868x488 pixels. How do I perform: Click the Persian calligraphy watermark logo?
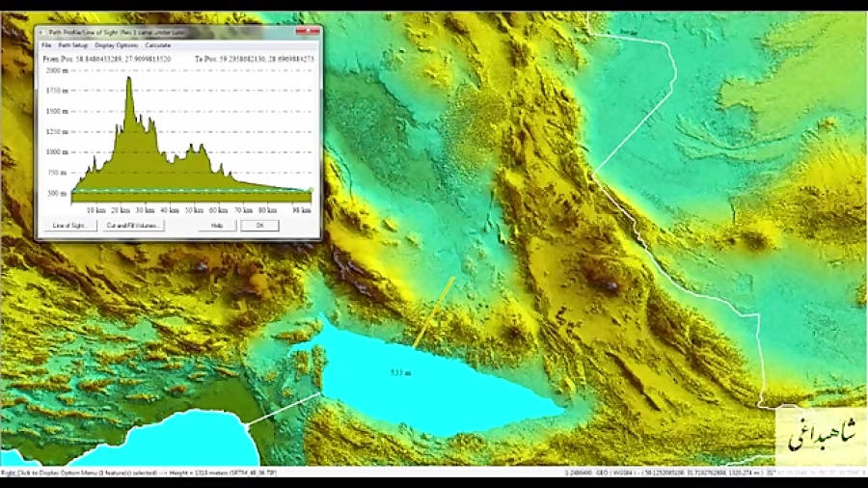822,436
